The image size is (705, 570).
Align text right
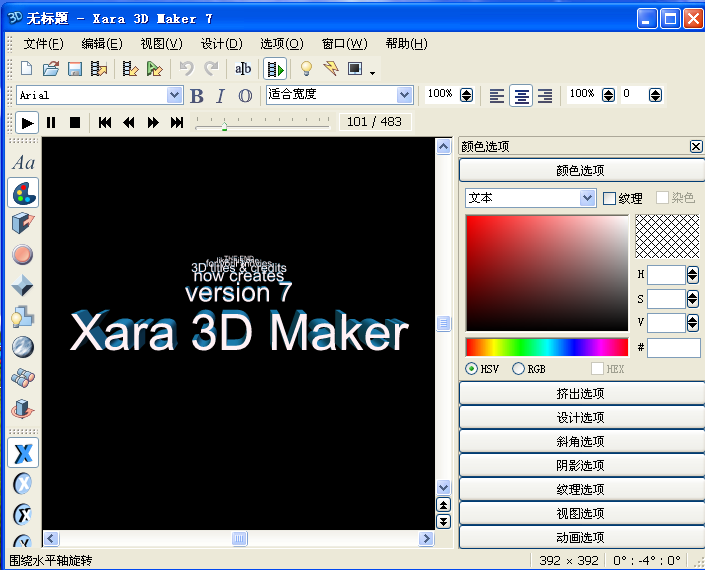point(545,96)
